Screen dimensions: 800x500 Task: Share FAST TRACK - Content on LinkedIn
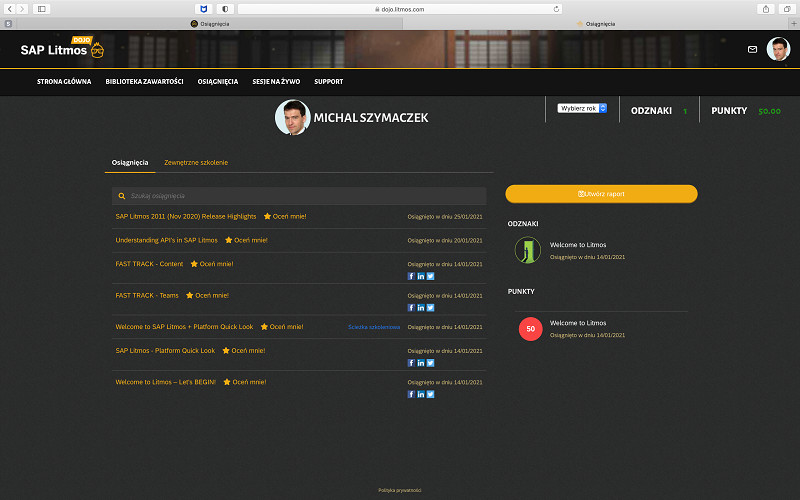[x=421, y=276]
